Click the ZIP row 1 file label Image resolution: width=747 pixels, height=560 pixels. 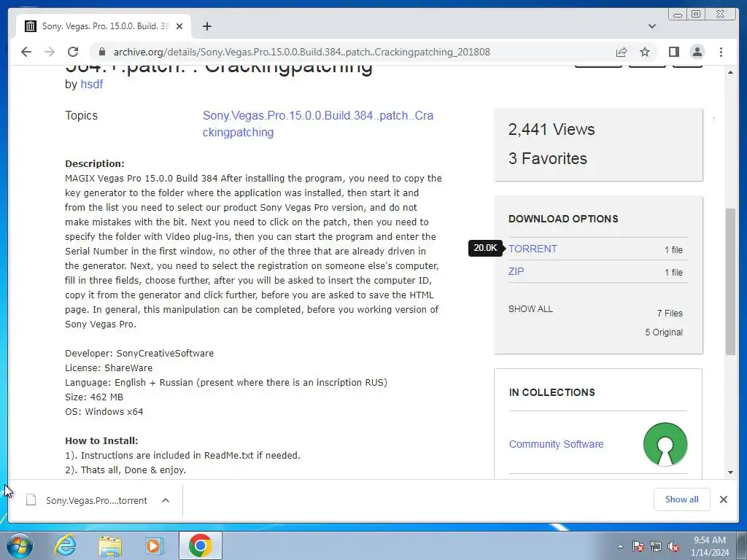click(x=673, y=273)
